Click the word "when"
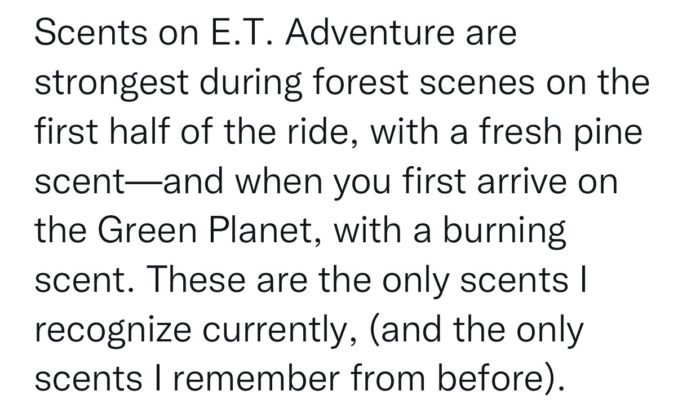The image size is (700, 413). 279,182
